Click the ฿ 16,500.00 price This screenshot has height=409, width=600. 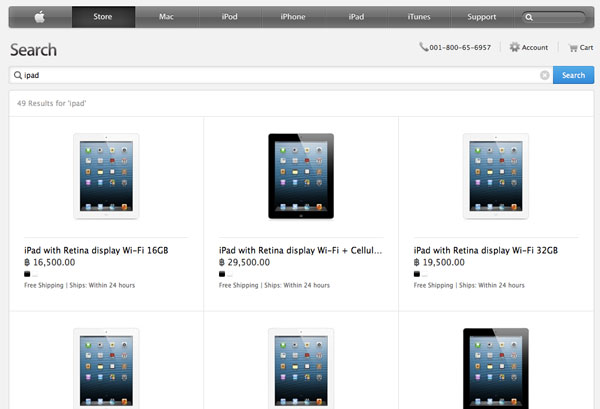[x=50, y=262]
